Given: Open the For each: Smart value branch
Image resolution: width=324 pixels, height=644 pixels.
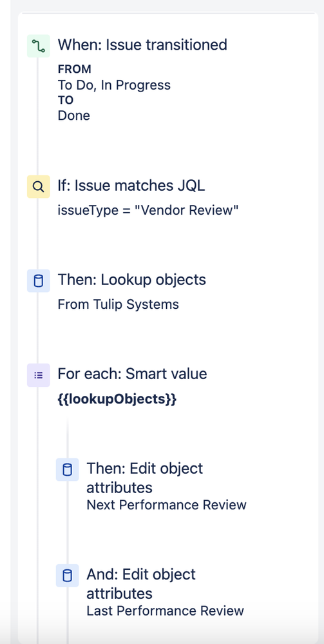Looking at the screenshot, I should pos(132,374).
